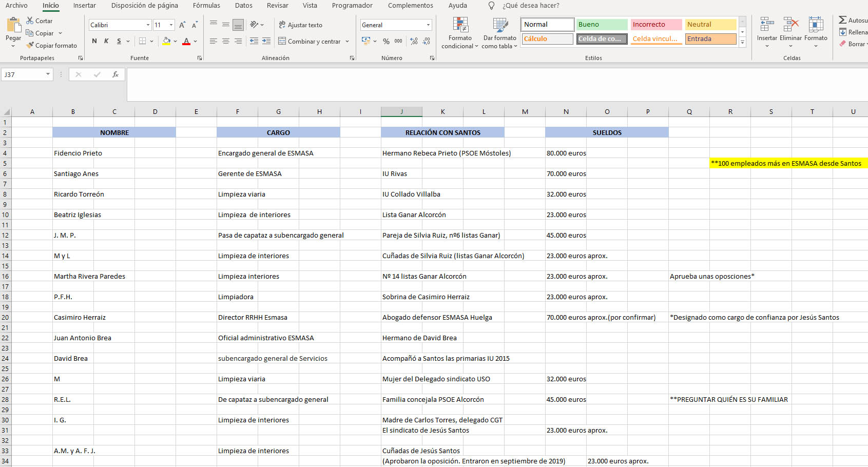Toggle Ajustar texto wrap option

pyautogui.click(x=301, y=25)
